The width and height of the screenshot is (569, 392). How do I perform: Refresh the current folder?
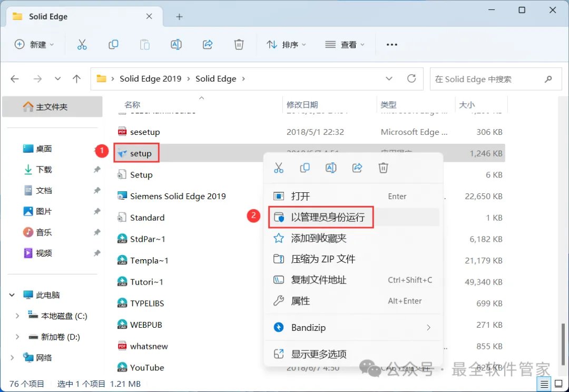411,79
